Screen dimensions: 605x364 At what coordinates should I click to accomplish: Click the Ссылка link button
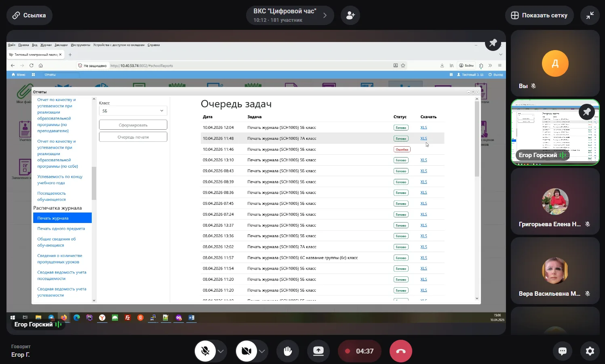click(29, 15)
